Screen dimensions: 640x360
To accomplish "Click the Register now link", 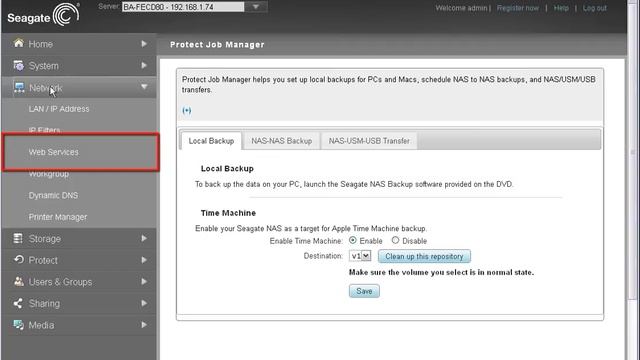I will 518,8.
